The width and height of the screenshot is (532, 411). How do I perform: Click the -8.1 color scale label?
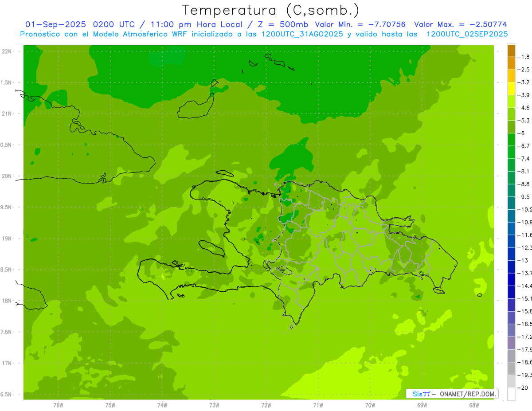524,171
